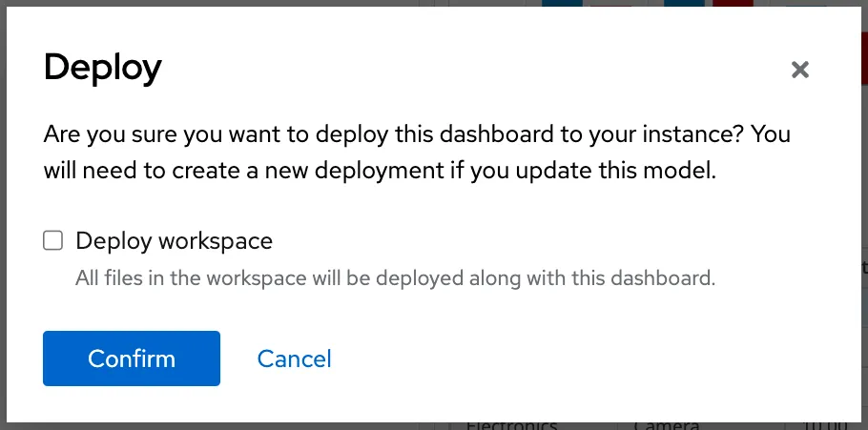
Task: Cancel the deployment
Action: (294, 358)
